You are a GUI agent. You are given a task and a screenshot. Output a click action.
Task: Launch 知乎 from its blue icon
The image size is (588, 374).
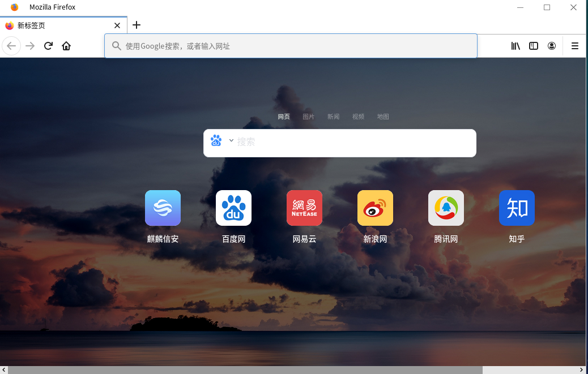517,208
